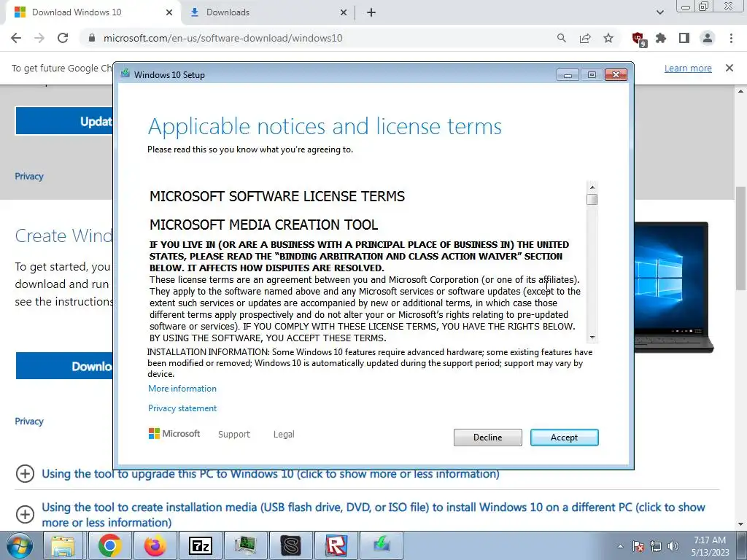Open the Windows Start menu

(x=20, y=546)
